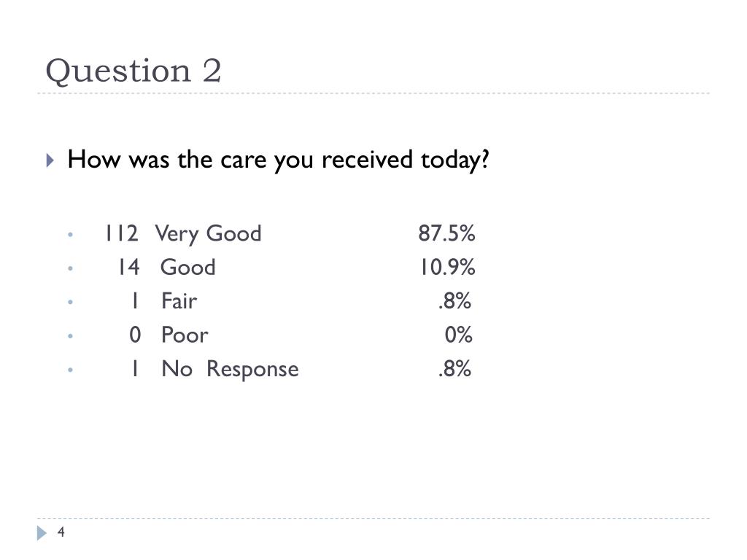Click the footer triangle icon next to page number
This screenshot has height=560, width=747.
coord(42,533)
